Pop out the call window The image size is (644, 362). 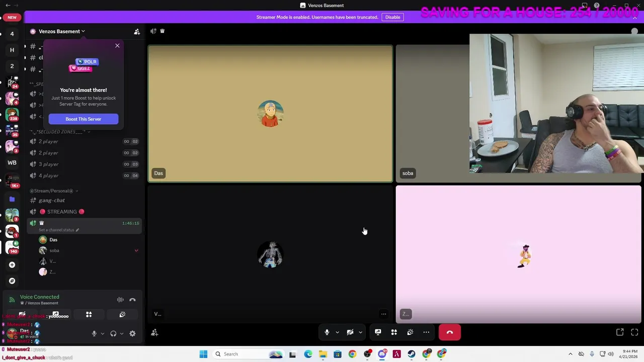coord(620,332)
